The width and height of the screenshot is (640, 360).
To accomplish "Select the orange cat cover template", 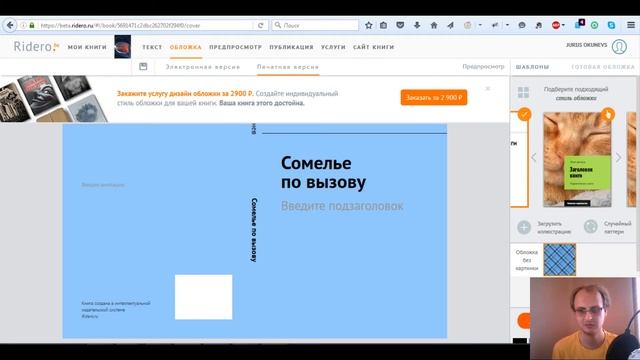I will tap(577, 160).
